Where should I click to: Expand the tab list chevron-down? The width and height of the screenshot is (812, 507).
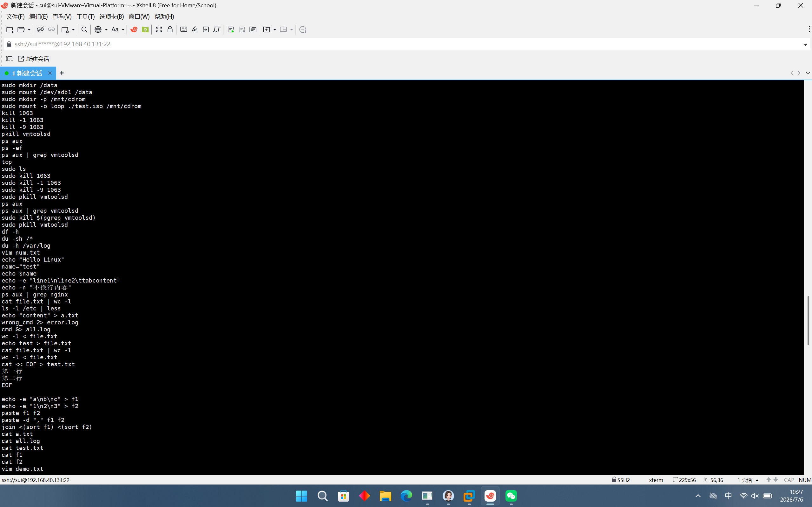tap(808, 73)
